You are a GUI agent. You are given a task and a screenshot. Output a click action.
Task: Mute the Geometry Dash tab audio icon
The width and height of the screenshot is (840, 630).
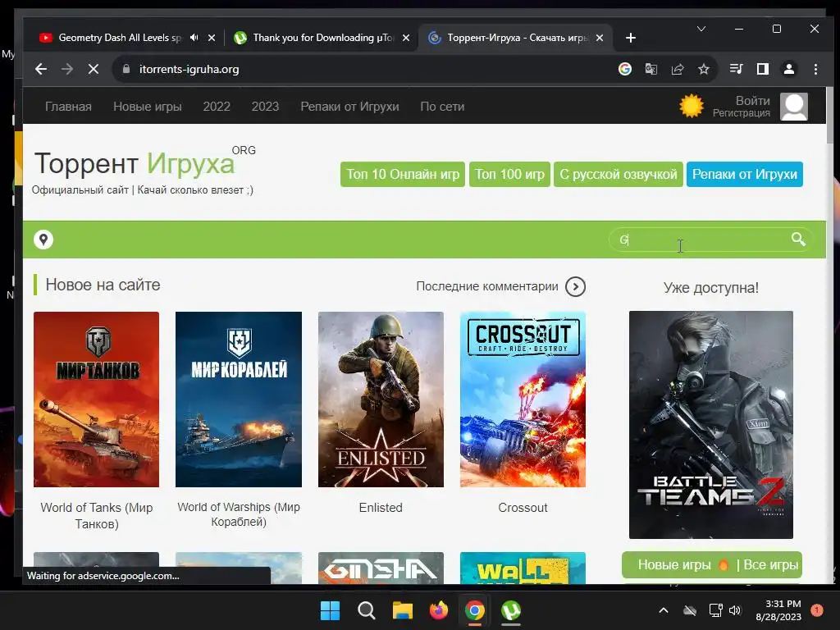[194, 38]
